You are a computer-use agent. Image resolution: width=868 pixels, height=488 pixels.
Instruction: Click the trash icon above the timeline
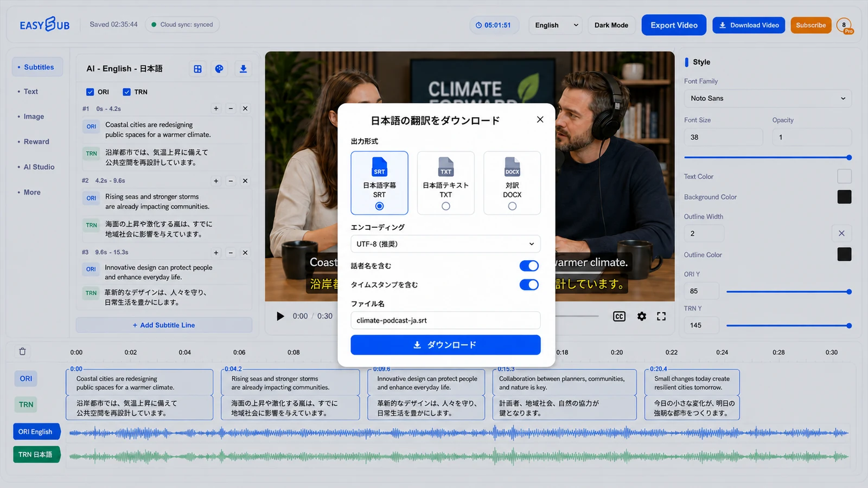click(22, 351)
